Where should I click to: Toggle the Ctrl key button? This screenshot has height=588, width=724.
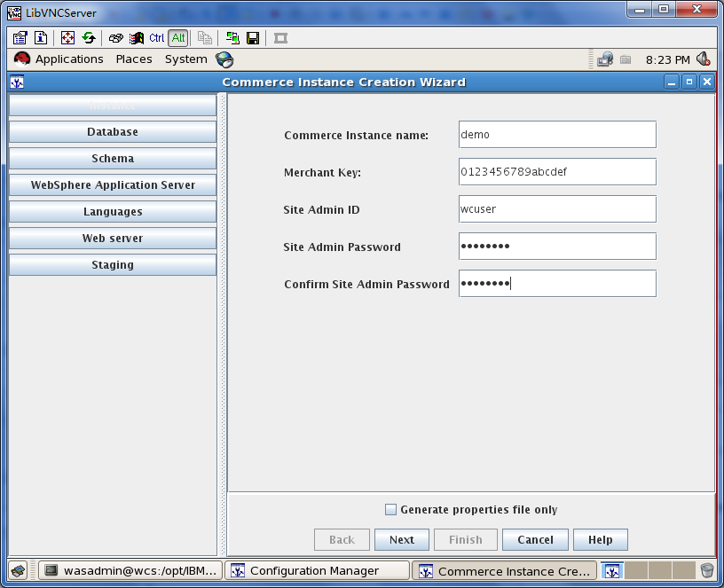(x=156, y=38)
